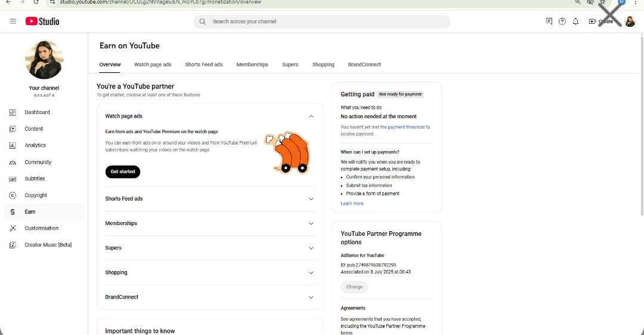Open Customisation in the sidebar
644x335 pixels.
pos(44,228)
